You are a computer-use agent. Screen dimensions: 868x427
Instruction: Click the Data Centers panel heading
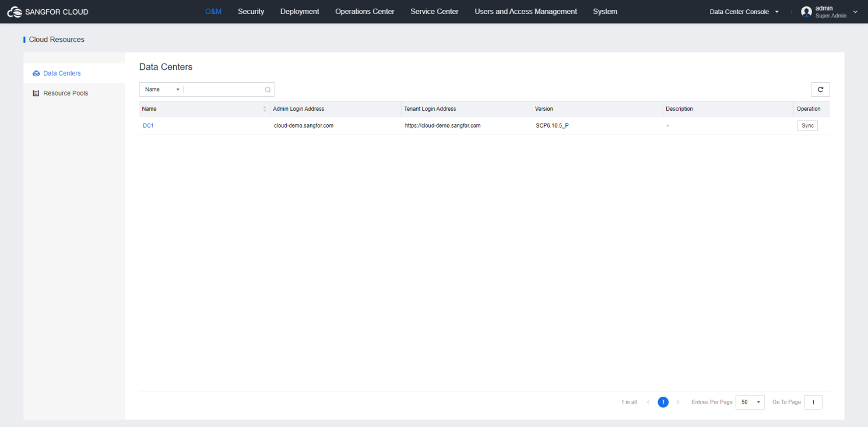[x=166, y=67]
